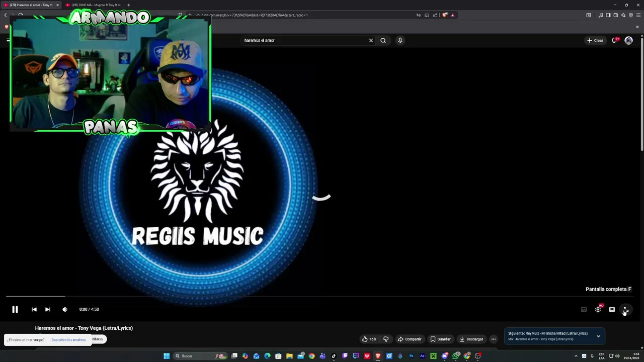644x362 pixels.
Task: Open the clock and date flyout
Action: [631, 356]
